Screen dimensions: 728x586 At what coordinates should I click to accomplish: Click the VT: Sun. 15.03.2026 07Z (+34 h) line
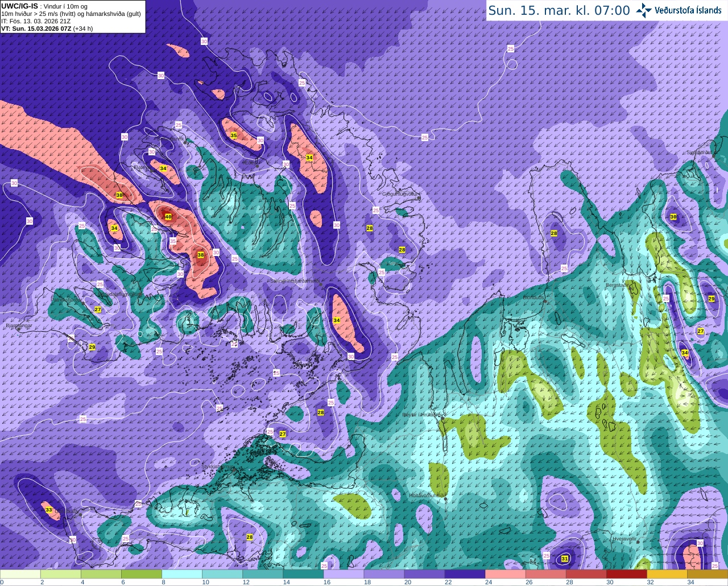47,28
